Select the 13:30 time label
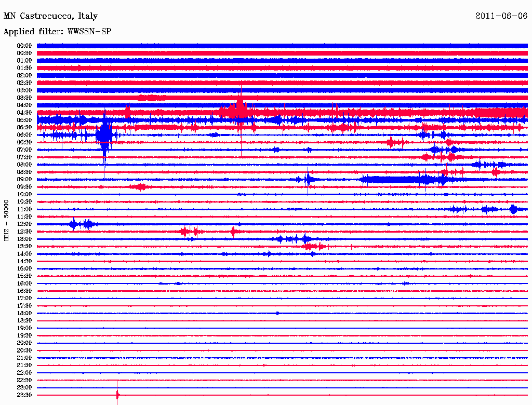The width and height of the screenshot is (532, 405). 24,246
